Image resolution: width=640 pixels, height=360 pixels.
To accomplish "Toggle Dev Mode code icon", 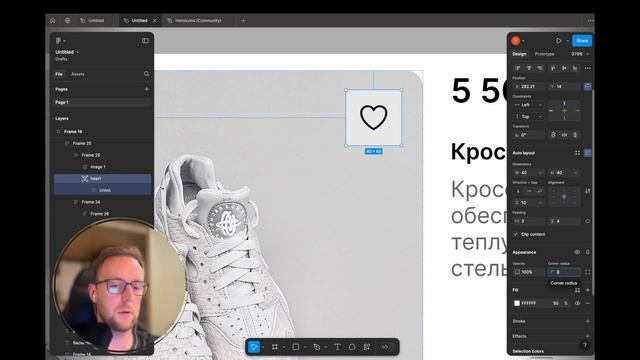I will click(x=385, y=347).
